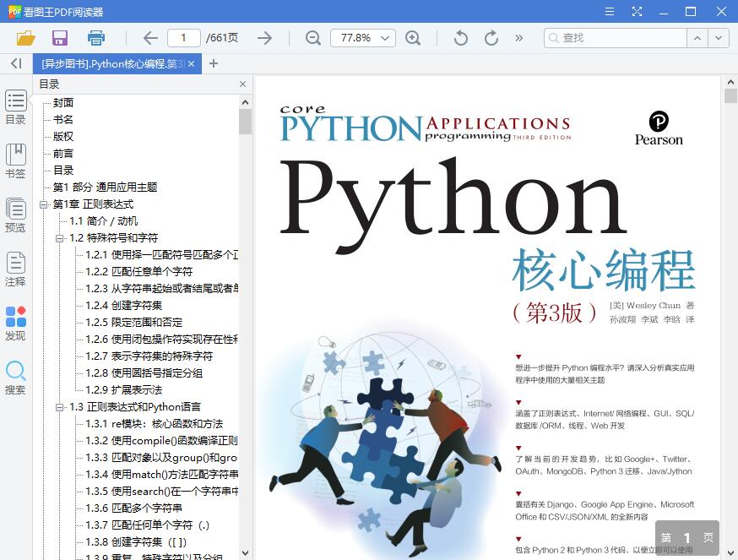
Task: Open section 1.2.5 限定范围和否定
Action: point(133,323)
